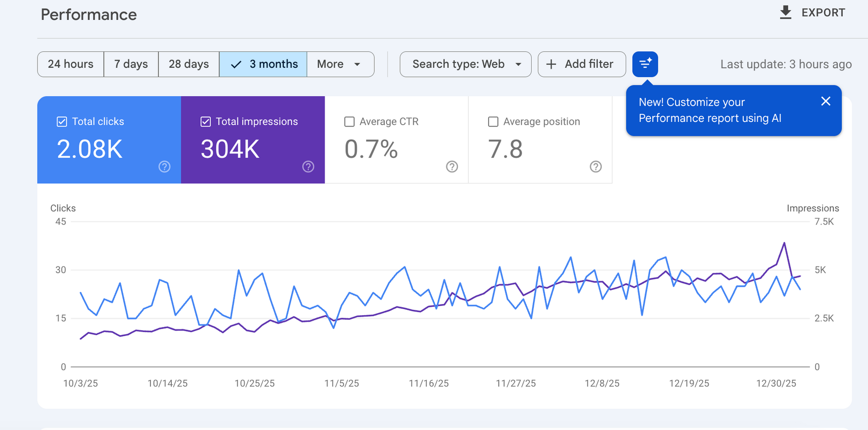Uncheck the Total clicks checkbox

(x=62, y=122)
